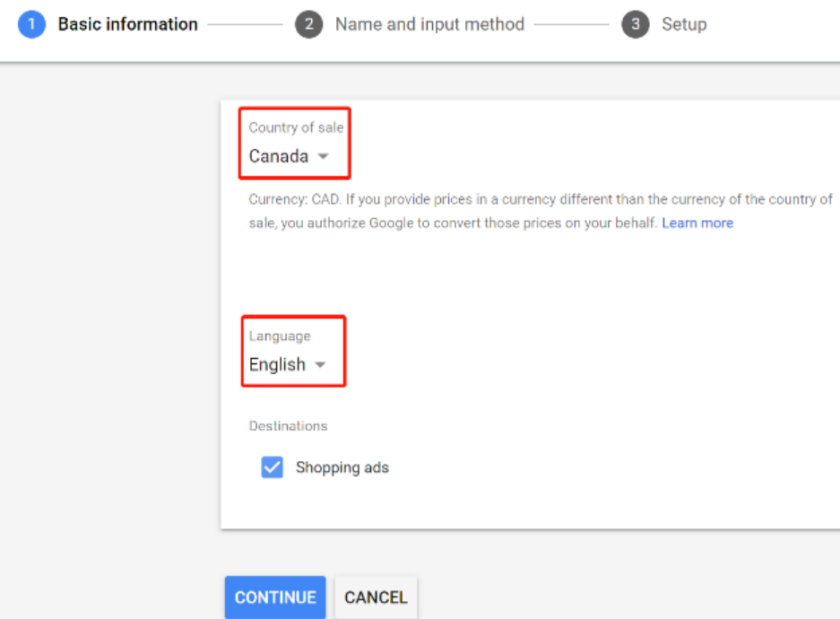Viewport: 840px width, 619px height.
Task: Click the step 2 circle icon
Action: pos(309,24)
